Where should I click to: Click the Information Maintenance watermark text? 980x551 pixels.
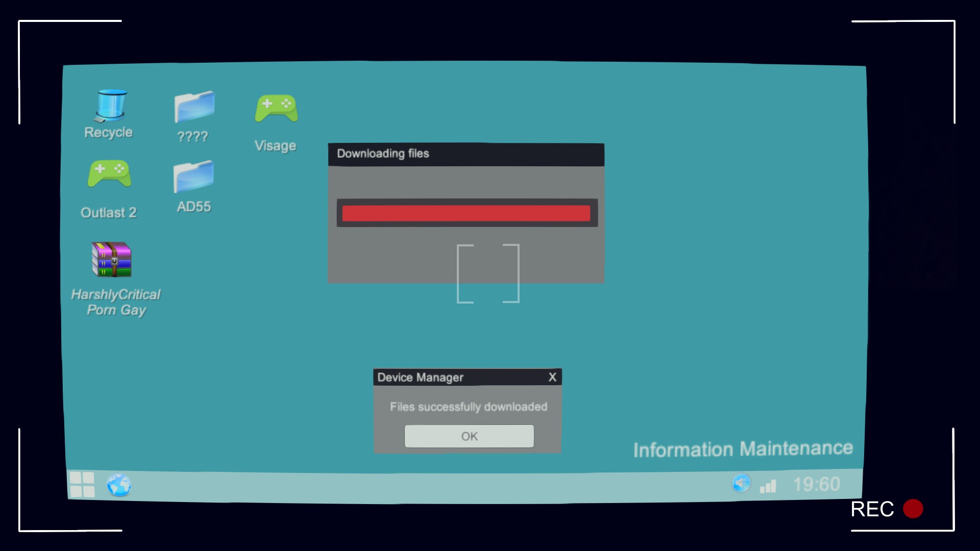tap(743, 449)
